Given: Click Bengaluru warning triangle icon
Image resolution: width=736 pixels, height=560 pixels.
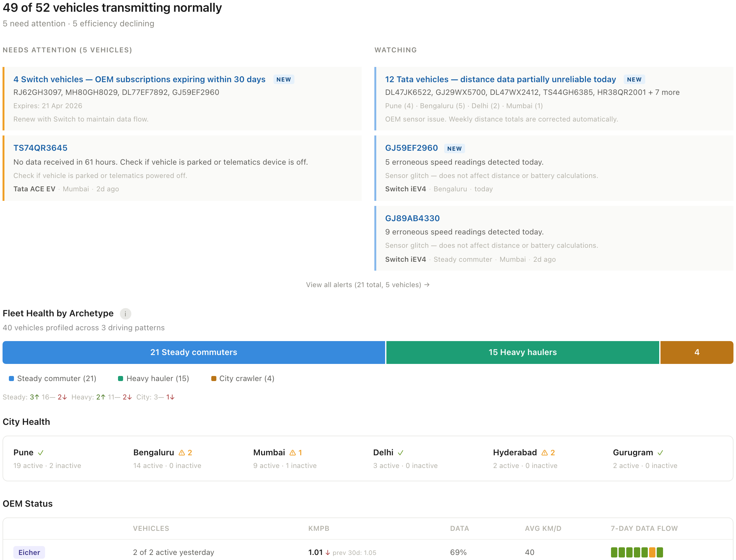Looking at the screenshot, I should [182, 453].
